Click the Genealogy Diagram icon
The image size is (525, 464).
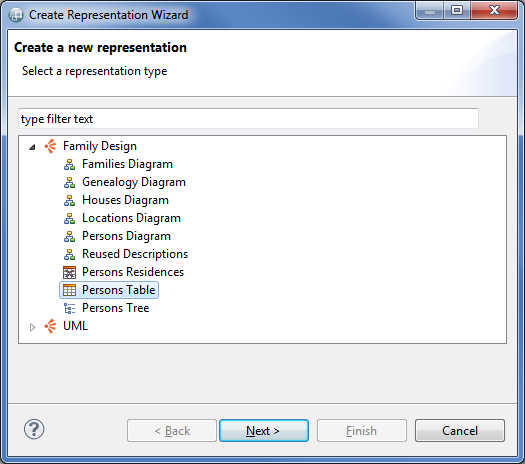click(x=69, y=182)
